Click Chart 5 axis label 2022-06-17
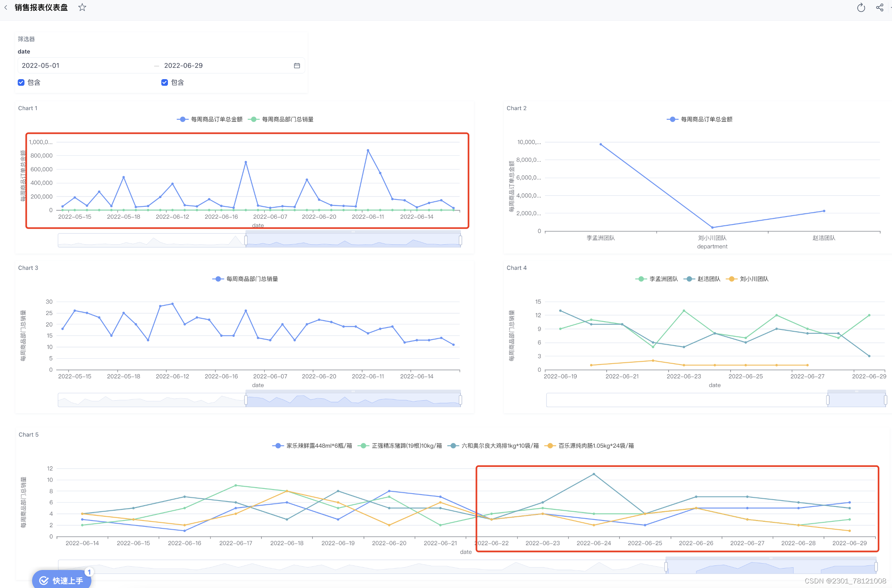 click(236, 543)
